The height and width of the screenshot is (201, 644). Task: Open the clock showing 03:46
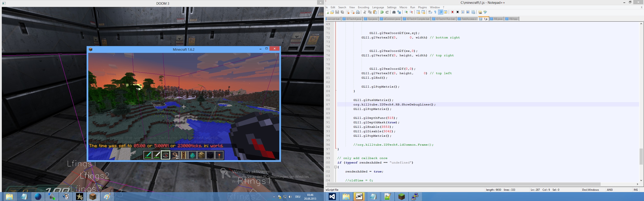point(310,197)
